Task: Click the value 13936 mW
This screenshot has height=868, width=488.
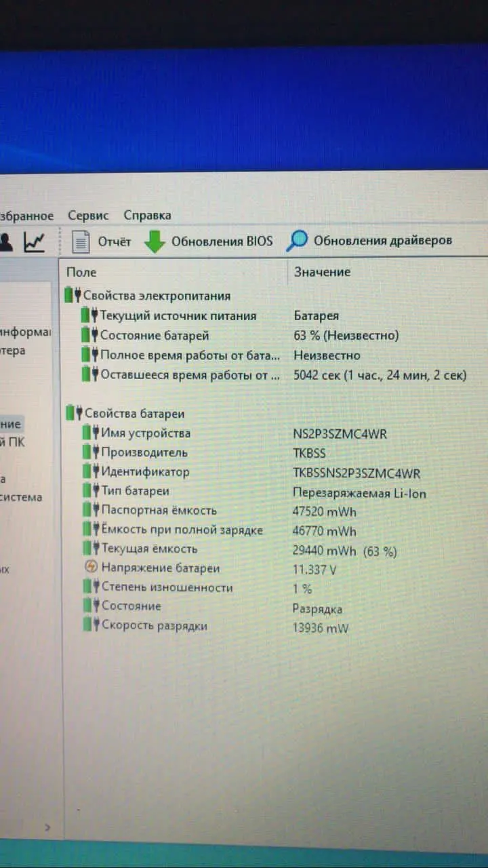Action: click(321, 629)
